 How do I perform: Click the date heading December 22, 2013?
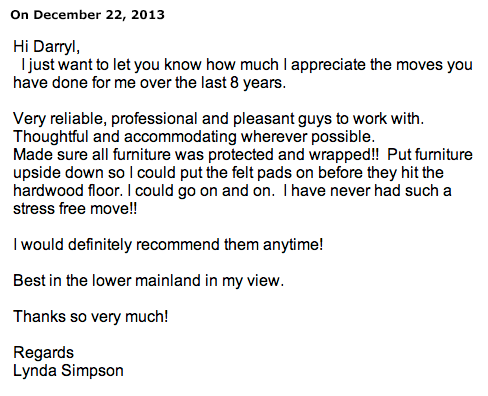tap(99, 15)
